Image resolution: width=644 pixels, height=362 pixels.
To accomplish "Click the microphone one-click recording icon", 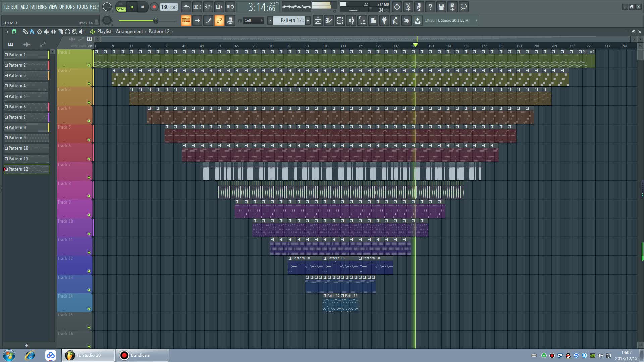I will (x=419, y=7).
